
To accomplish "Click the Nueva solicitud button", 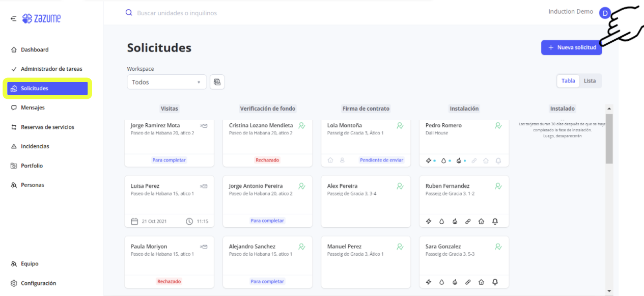I will (x=571, y=47).
